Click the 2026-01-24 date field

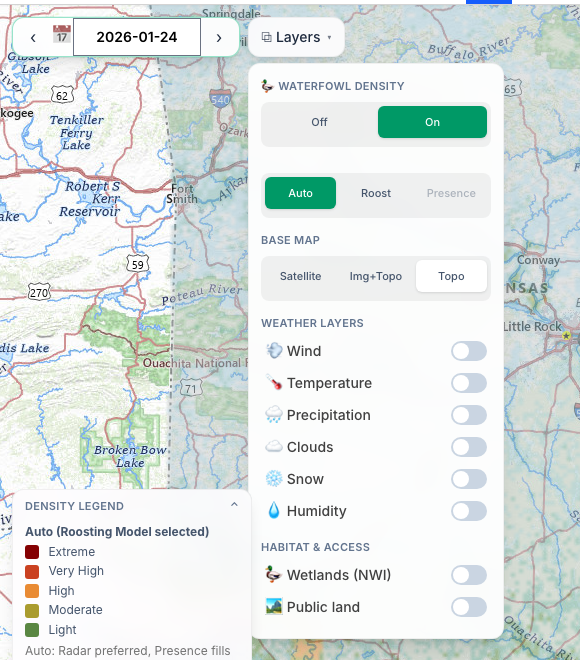coord(137,37)
